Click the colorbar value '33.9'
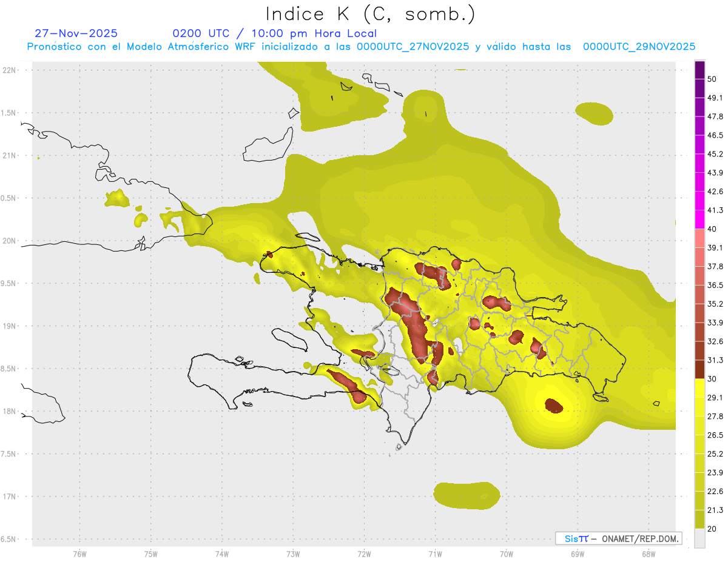Viewport: 728px width, 562px height. click(x=715, y=323)
